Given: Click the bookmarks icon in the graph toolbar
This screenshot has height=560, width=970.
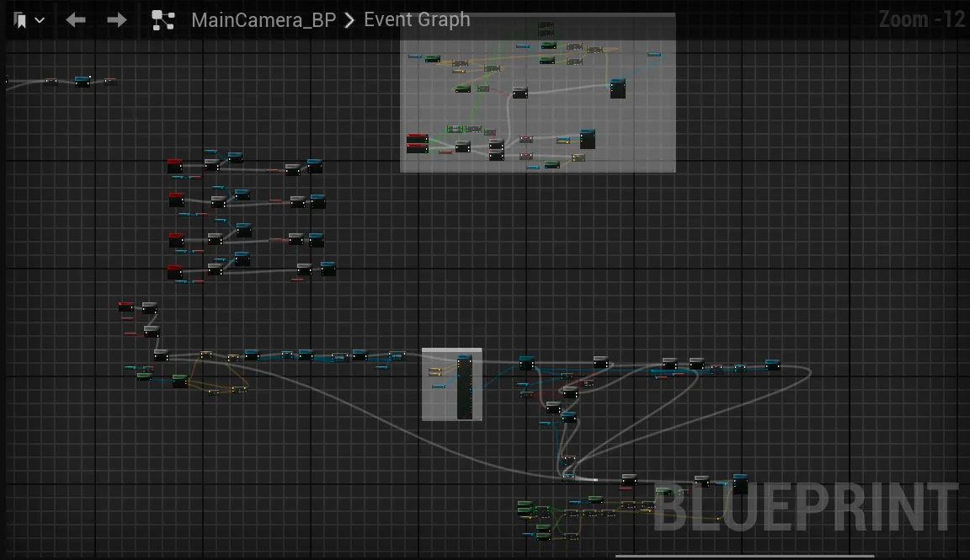Looking at the screenshot, I should 20,20.
